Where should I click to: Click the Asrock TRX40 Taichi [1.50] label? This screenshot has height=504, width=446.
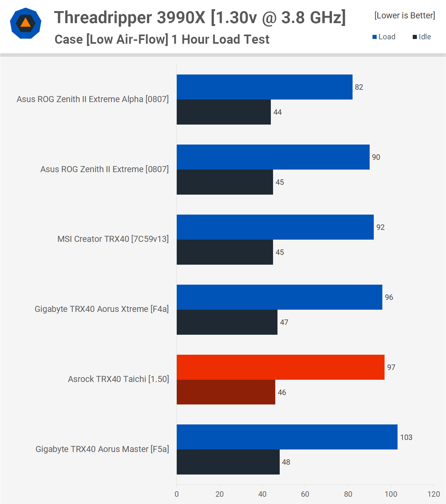click(118, 379)
